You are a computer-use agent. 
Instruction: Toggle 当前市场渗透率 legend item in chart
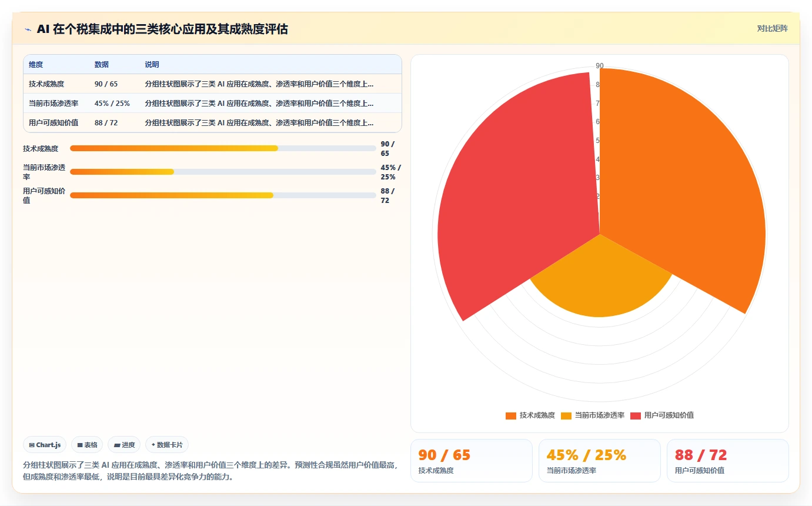(x=592, y=415)
